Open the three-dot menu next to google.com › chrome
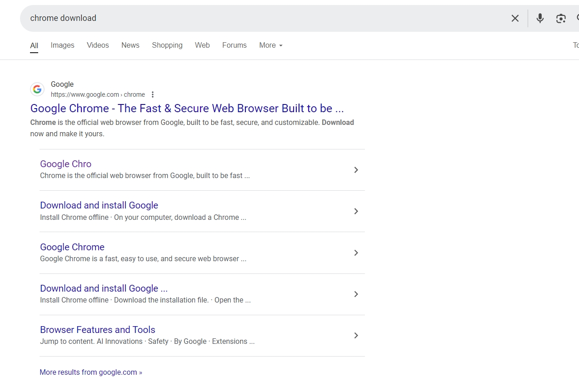 [x=153, y=94]
